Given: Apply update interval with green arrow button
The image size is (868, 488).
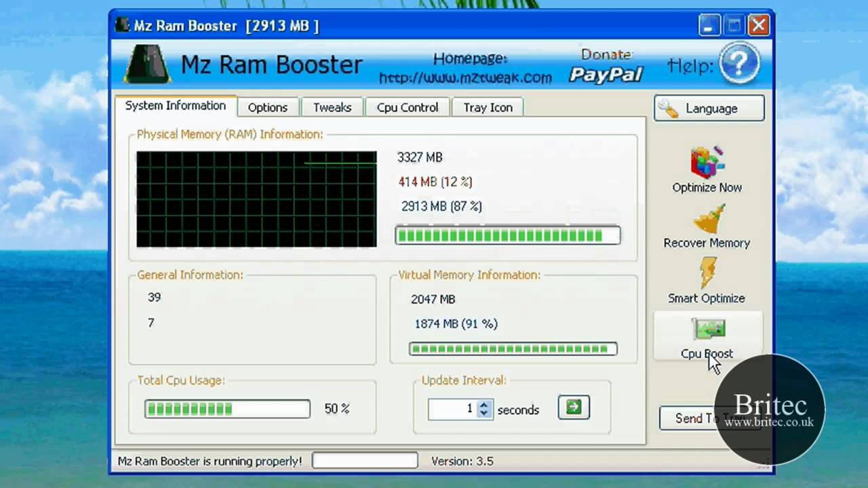Looking at the screenshot, I should pyautogui.click(x=574, y=407).
